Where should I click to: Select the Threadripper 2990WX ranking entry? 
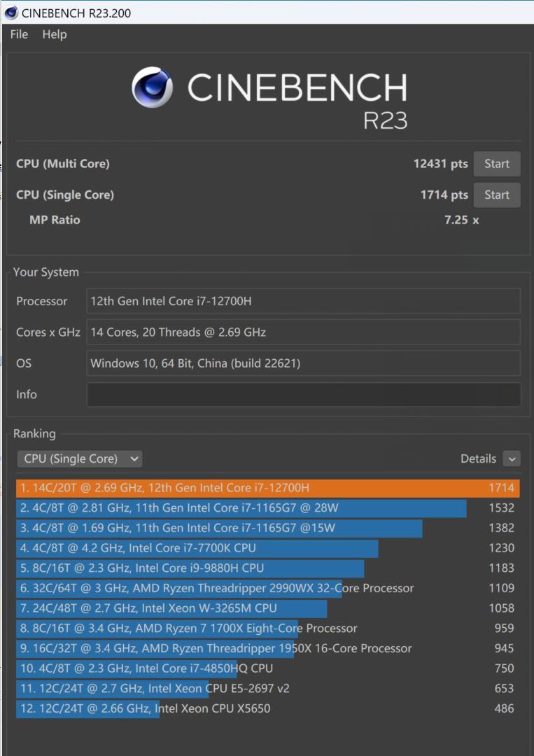pos(217,588)
